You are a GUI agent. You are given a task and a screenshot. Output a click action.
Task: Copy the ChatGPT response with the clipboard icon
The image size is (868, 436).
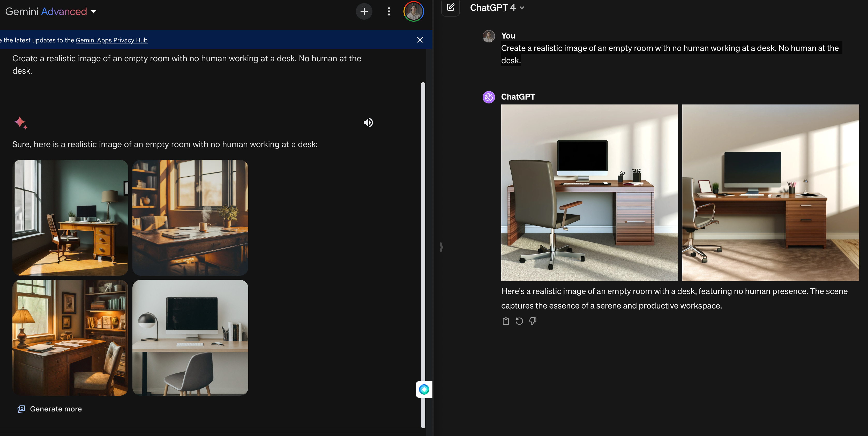(506, 321)
